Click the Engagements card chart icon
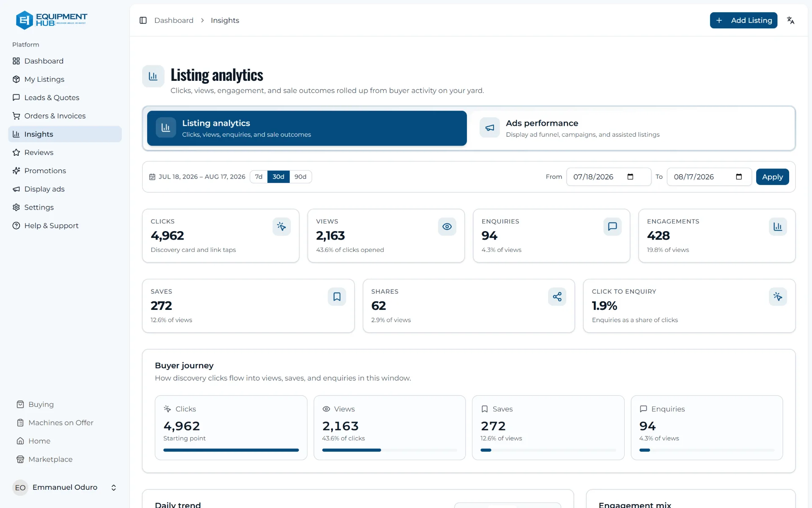Screen dimensions: 812x508 pyautogui.click(x=778, y=226)
